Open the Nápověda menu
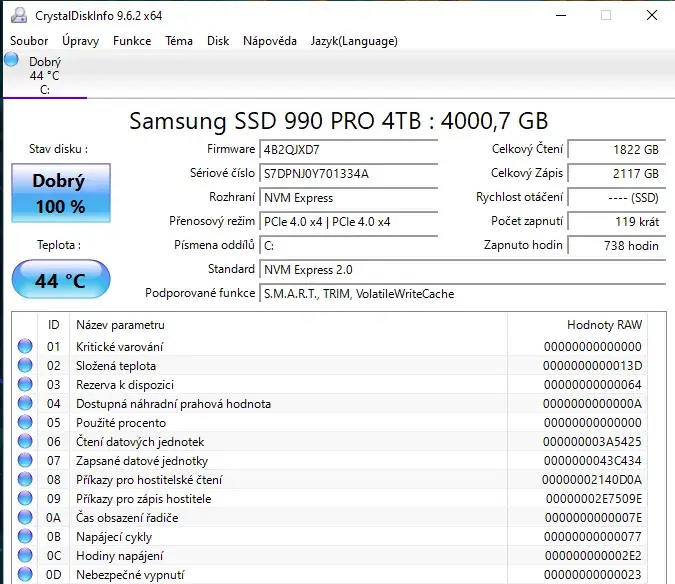 click(269, 41)
